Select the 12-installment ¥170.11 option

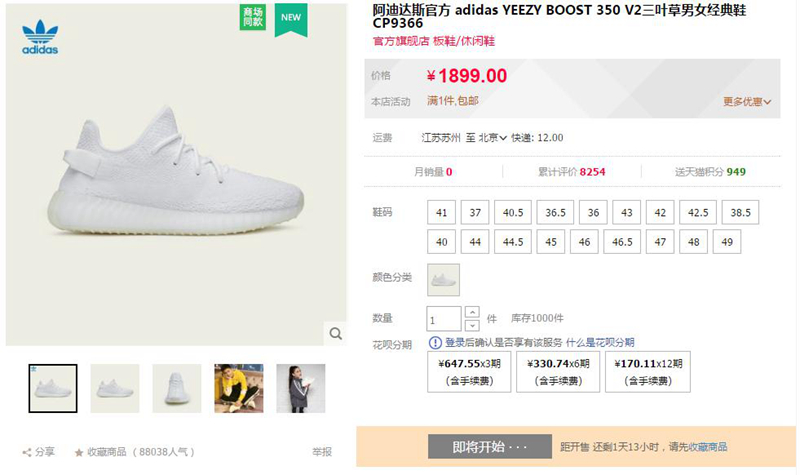click(647, 372)
